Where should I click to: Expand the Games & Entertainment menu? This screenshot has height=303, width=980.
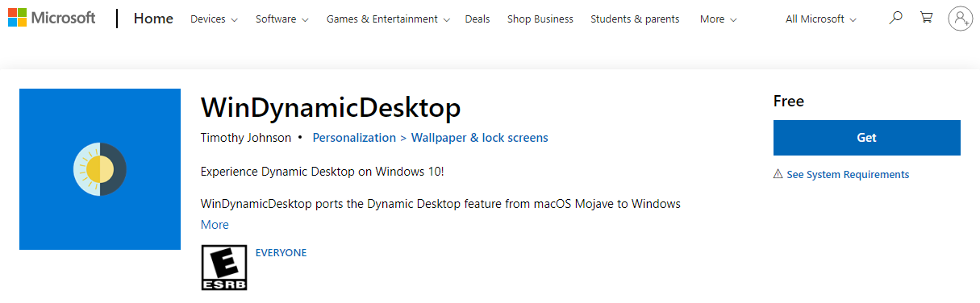[387, 19]
